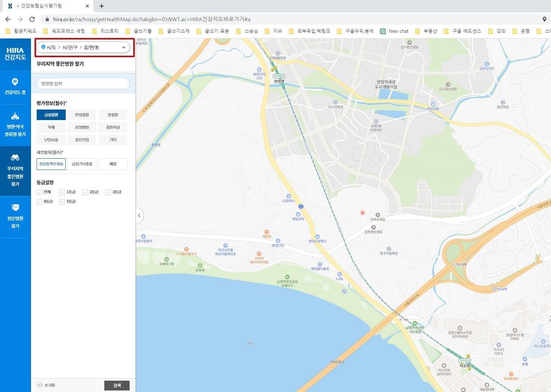Open the New chat bookmark
This screenshot has height=392, width=551.
394,31
